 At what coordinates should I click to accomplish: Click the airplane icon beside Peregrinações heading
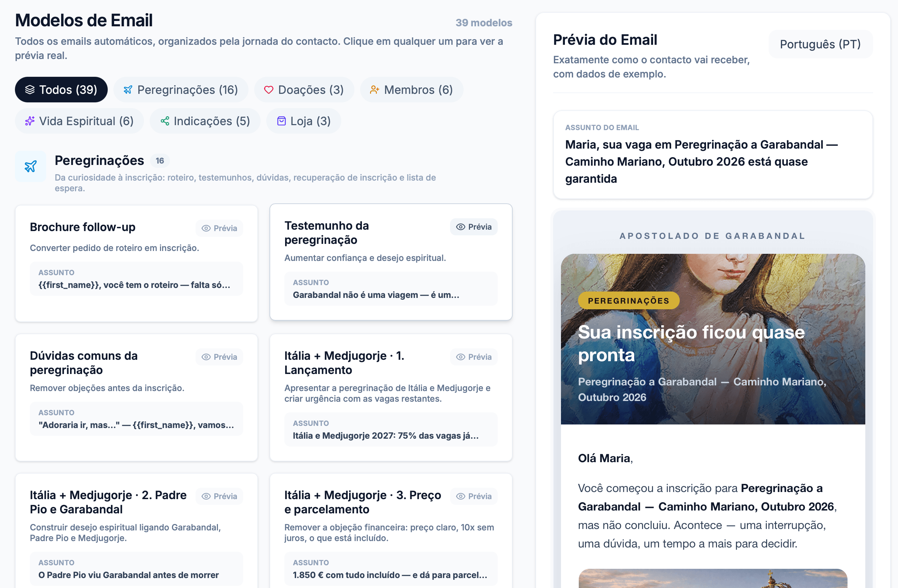pyautogui.click(x=31, y=166)
